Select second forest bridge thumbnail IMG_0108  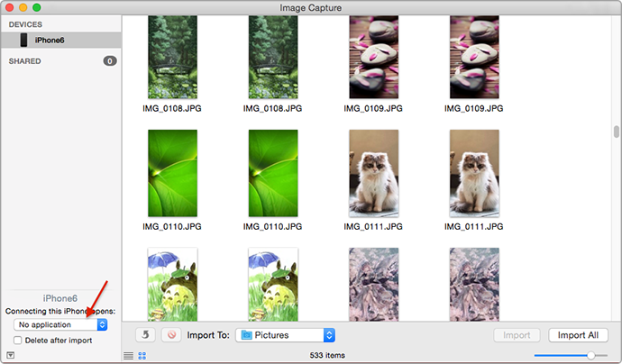coord(273,57)
